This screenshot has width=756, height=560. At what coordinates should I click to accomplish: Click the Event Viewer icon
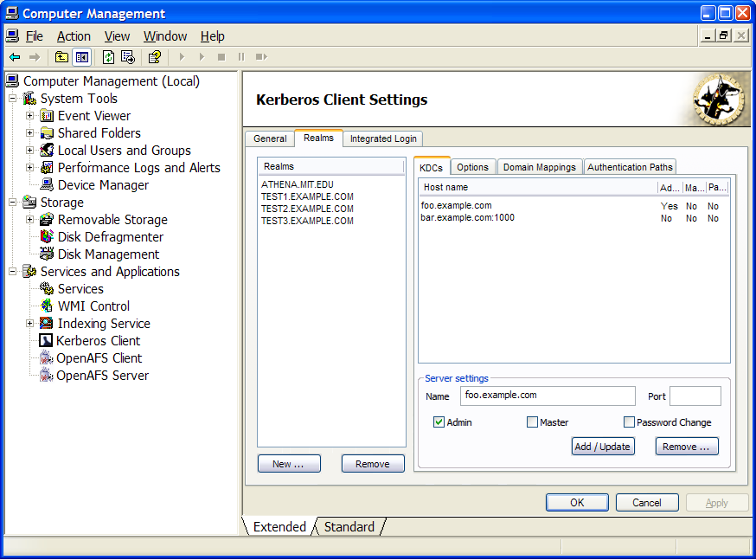click(x=47, y=116)
